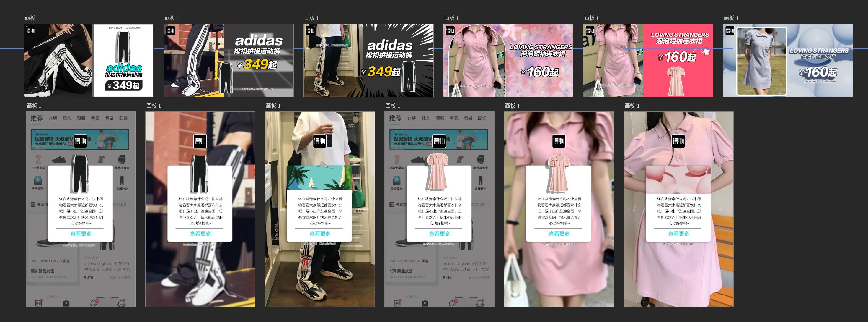Viewport: 868px width, 322px height.
Task: Select 女装 tab in pants-popup app-home mockup
Action: [x=53, y=118]
